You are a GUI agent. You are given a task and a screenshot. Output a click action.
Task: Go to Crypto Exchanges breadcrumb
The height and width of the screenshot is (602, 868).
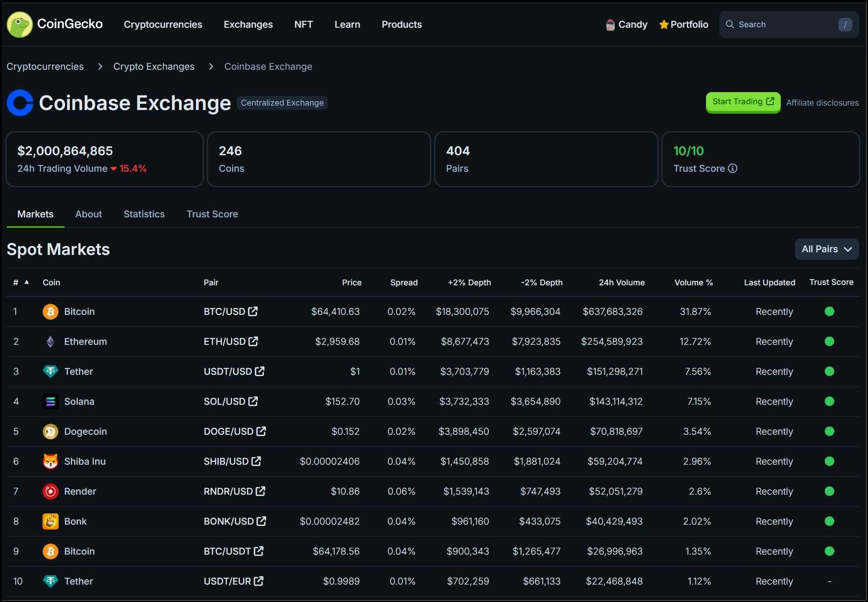tap(154, 67)
